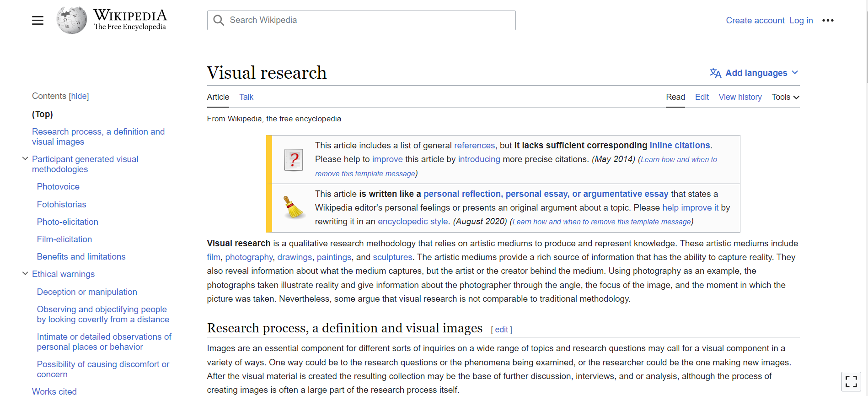The width and height of the screenshot is (868, 396).
Task: Open personal reflection essay link
Action: pyautogui.click(x=546, y=194)
